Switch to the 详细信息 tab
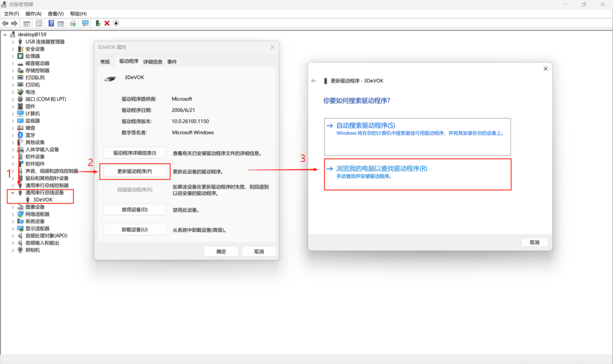 (x=153, y=62)
